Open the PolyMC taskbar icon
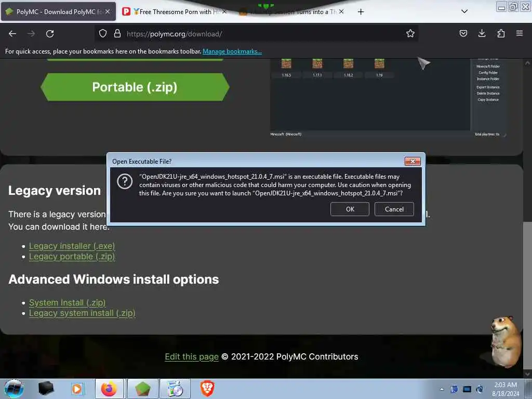The image size is (532, 399). pos(142,389)
